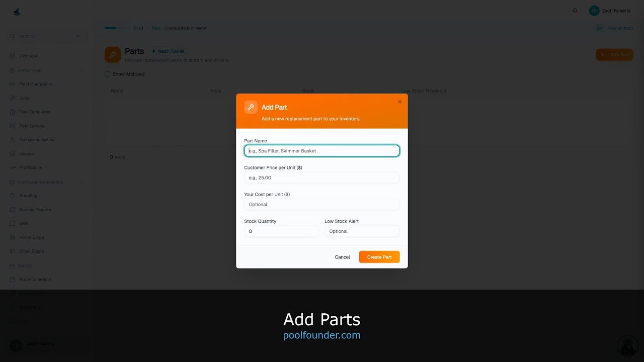Collapse the Customer Experience sidebar section
Image resolution: width=644 pixels, height=362 pixels.
click(82, 183)
